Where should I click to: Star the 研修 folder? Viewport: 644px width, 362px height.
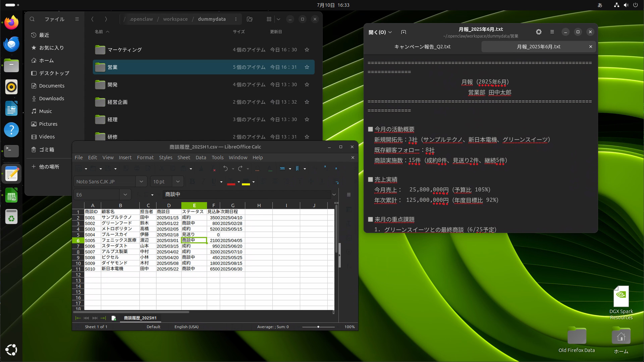click(x=307, y=137)
